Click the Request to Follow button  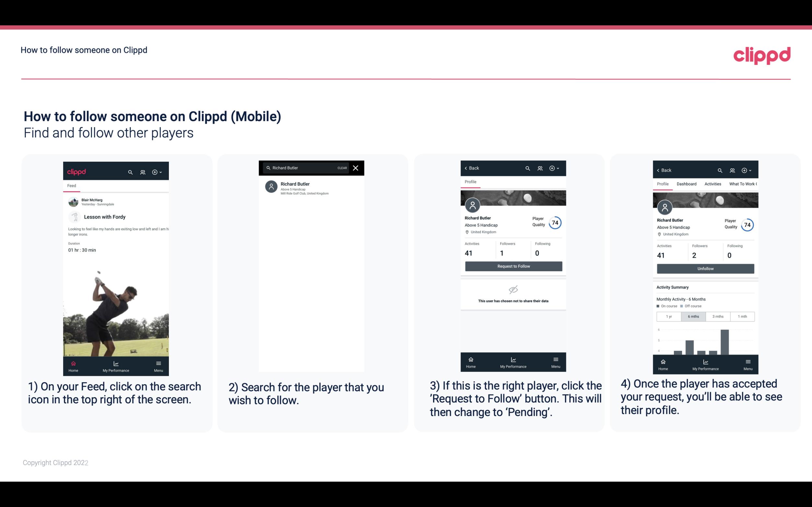513,266
